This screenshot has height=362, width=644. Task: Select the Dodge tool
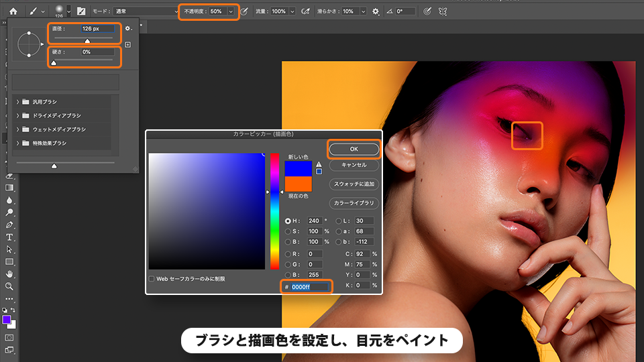(x=9, y=213)
